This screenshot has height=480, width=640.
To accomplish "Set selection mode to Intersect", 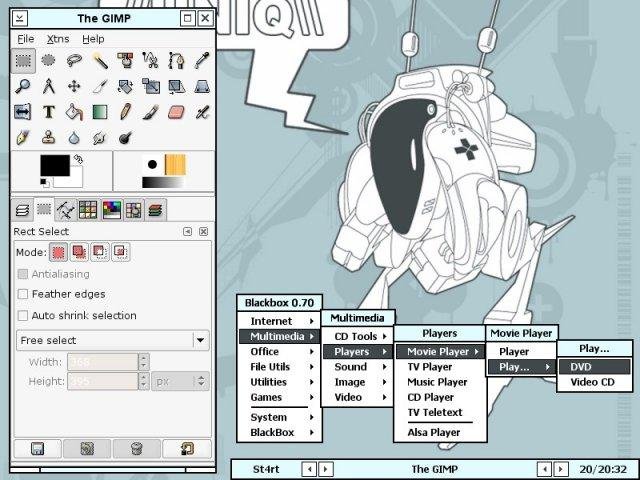I will click(121, 252).
